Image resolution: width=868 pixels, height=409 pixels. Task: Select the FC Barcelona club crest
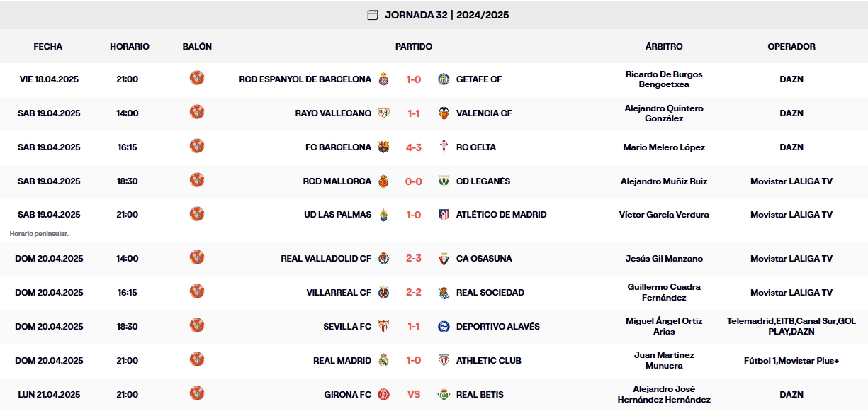(x=383, y=147)
